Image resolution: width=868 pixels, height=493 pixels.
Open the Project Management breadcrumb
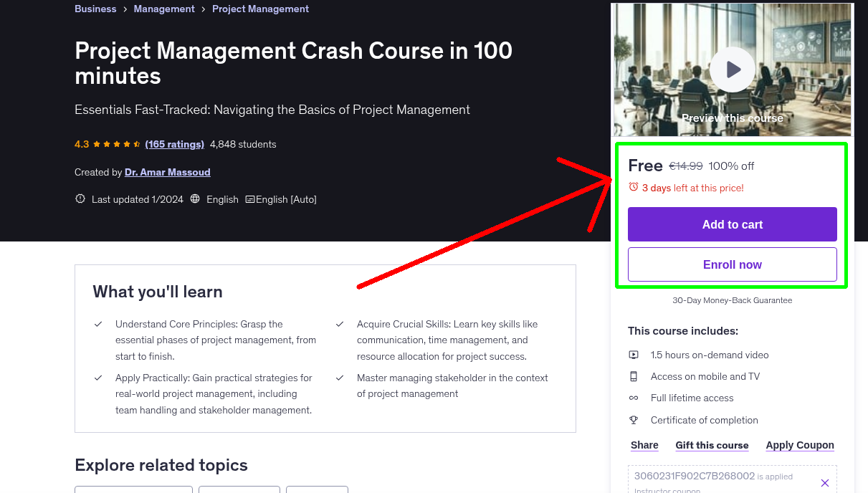tap(260, 9)
